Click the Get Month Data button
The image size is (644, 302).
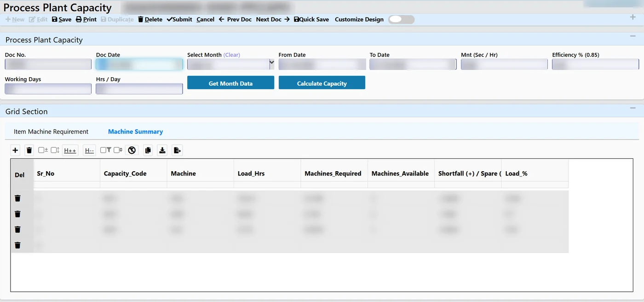[x=230, y=83]
